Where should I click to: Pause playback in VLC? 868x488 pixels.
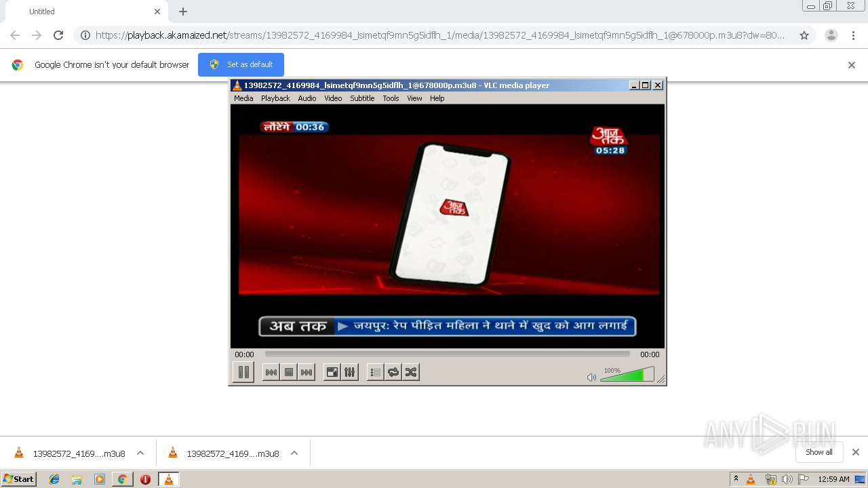click(x=243, y=372)
